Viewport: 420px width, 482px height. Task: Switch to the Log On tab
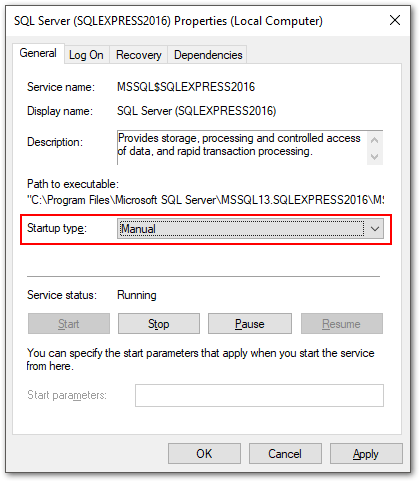[x=86, y=55]
